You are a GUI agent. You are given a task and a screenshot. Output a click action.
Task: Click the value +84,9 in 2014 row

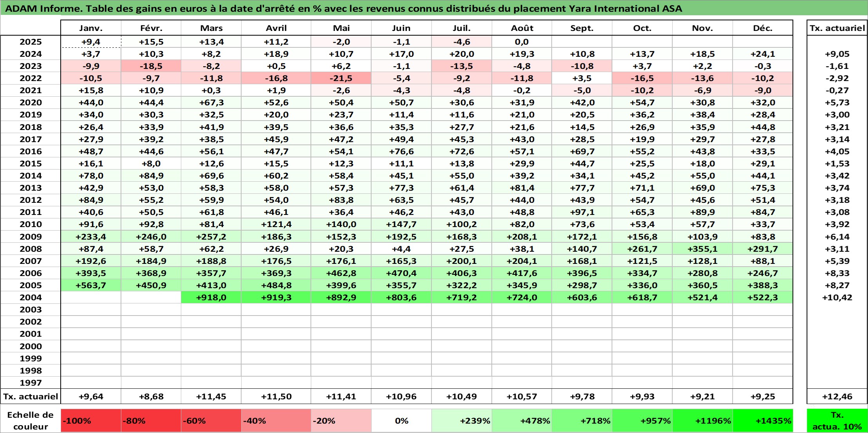(151, 176)
